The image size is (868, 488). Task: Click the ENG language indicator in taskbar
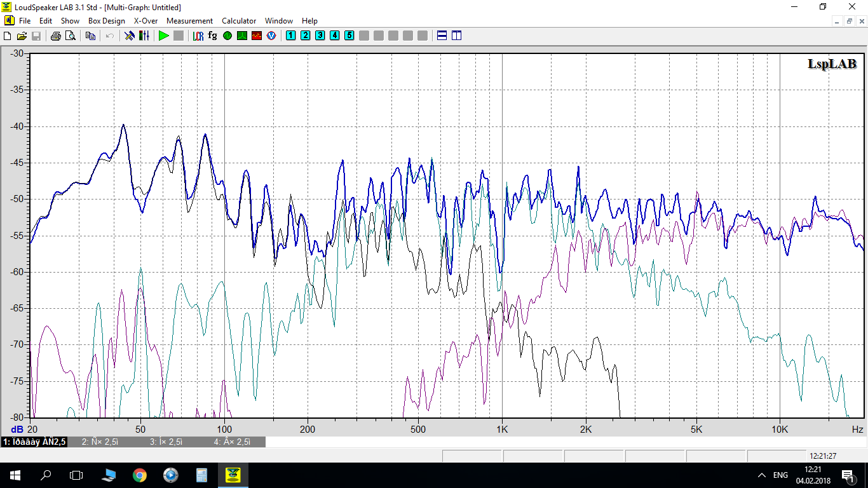click(x=780, y=475)
